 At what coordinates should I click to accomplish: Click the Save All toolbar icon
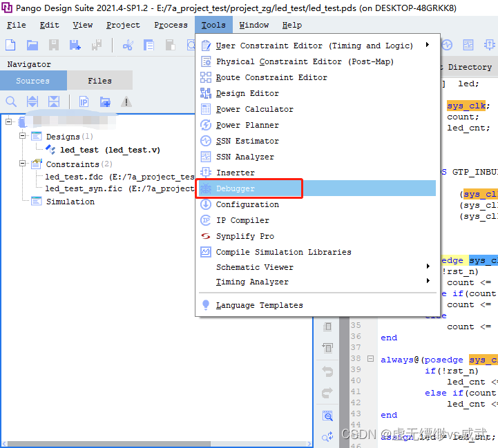pyautogui.click(x=97, y=45)
